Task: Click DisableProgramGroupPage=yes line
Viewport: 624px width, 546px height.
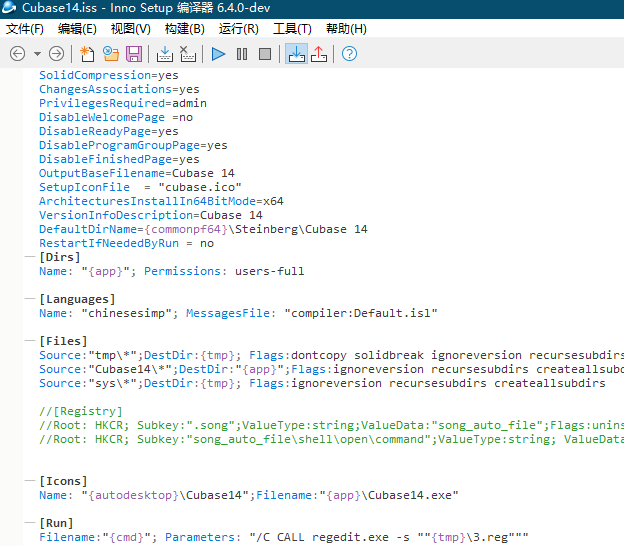Action: point(133,145)
